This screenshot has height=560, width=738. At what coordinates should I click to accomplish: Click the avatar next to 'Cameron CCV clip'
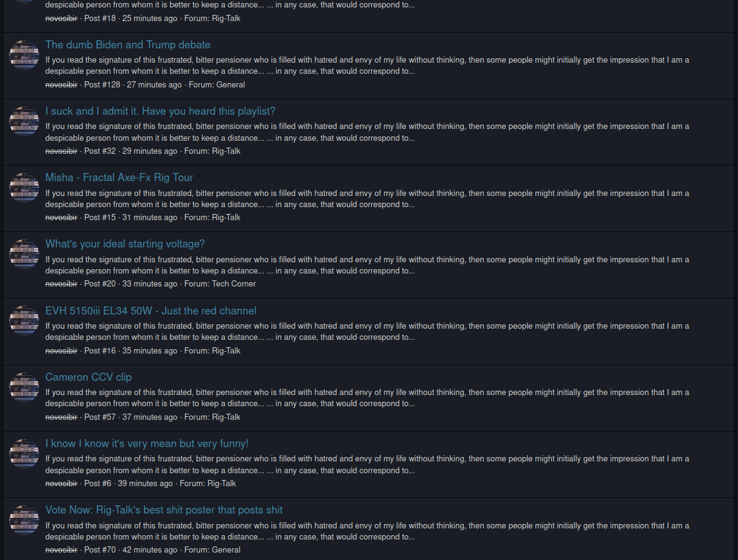point(24,388)
